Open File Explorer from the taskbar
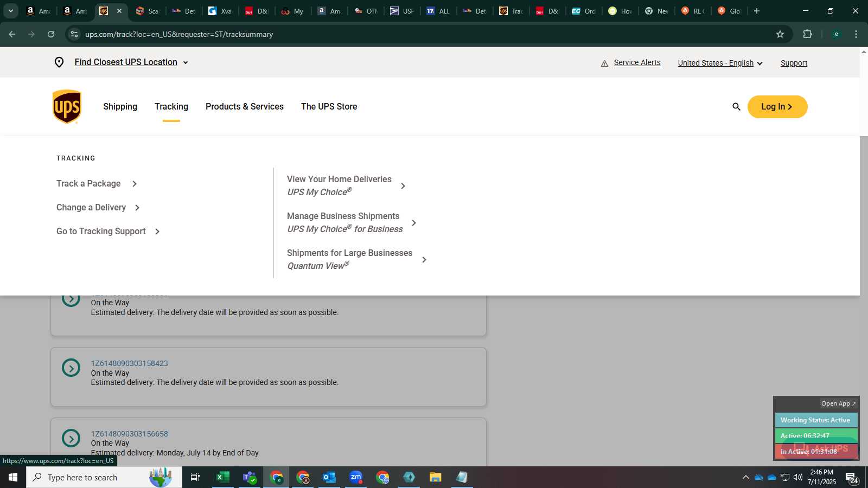The height and width of the screenshot is (488, 868). 435,477
